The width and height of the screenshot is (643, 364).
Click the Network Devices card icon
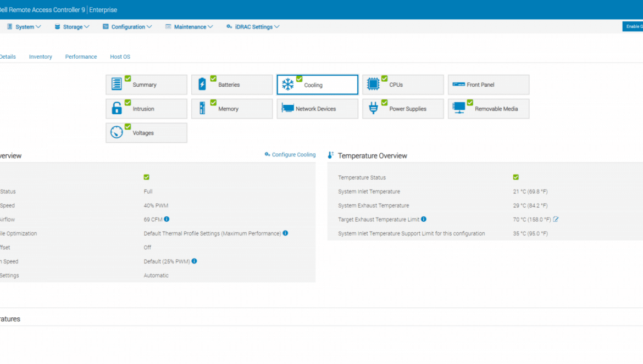(288, 108)
